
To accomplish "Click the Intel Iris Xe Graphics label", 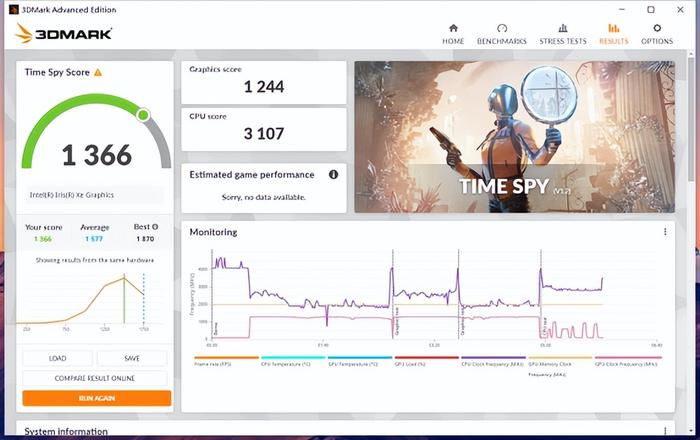I will click(72, 195).
